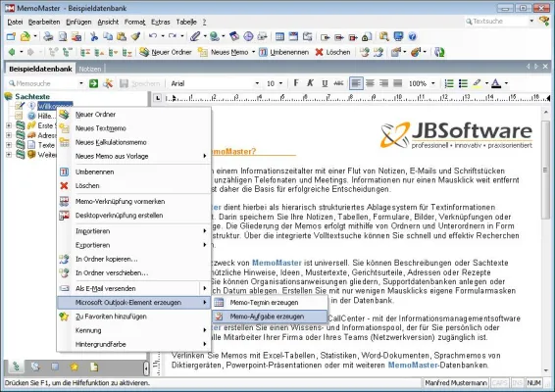This screenshot has height=392, width=555.
Task: Toggle underline formatting U button
Action: pyautogui.click(x=325, y=83)
